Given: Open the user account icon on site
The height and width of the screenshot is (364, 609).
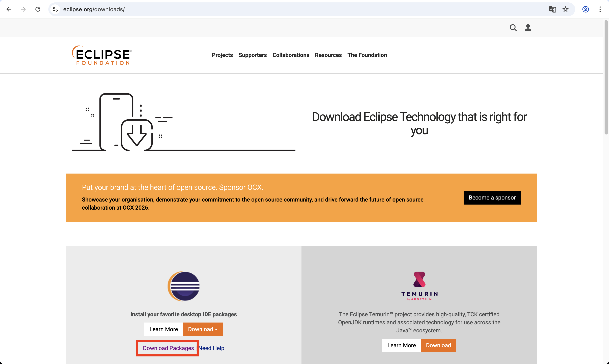Looking at the screenshot, I should pyautogui.click(x=528, y=28).
